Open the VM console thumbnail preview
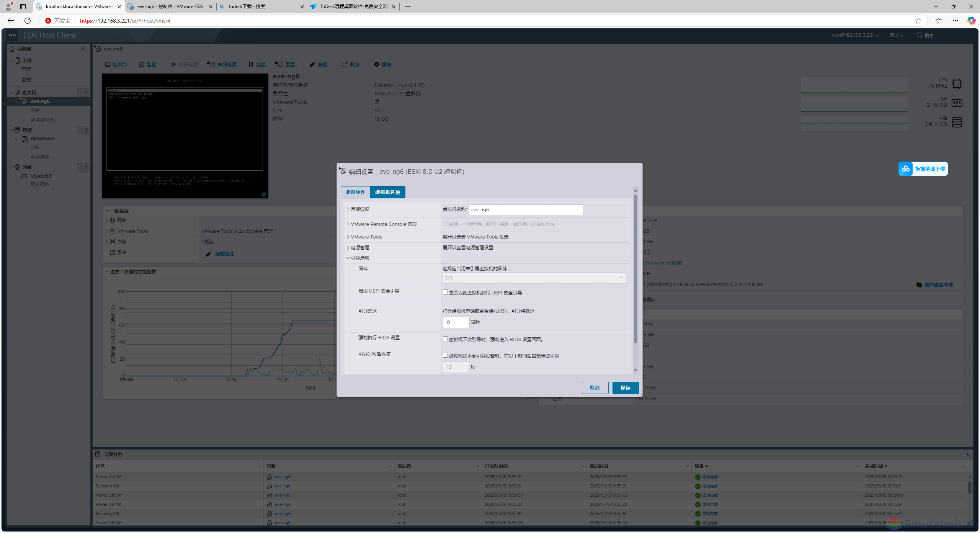The width and height of the screenshot is (980, 533). [185, 136]
